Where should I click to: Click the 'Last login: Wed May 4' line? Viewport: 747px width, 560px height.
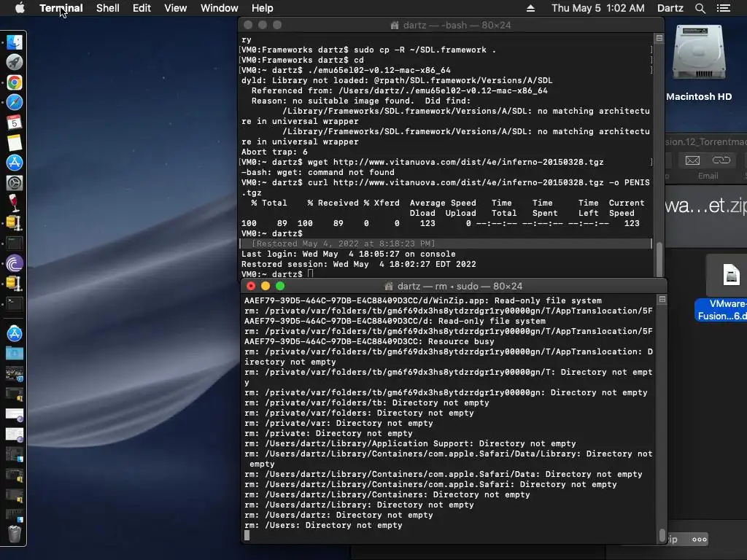pyautogui.click(x=348, y=254)
